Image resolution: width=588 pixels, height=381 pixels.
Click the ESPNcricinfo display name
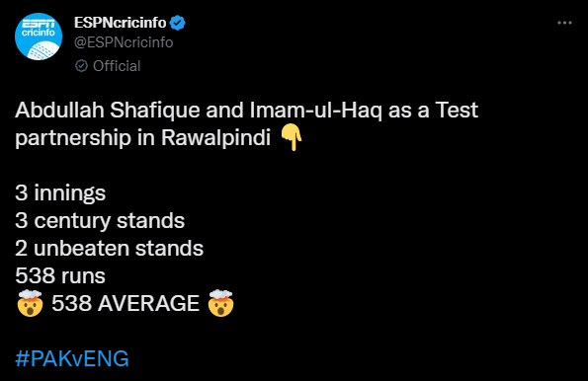point(120,23)
